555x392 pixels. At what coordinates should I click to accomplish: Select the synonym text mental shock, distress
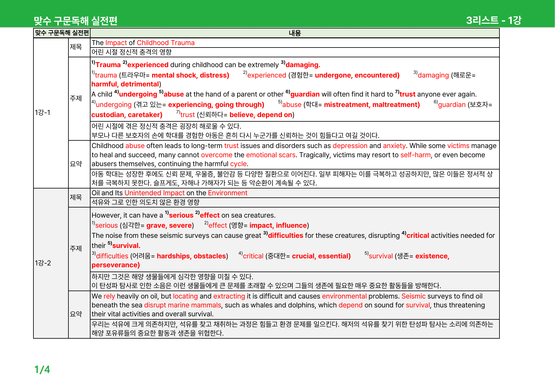(190, 75)
